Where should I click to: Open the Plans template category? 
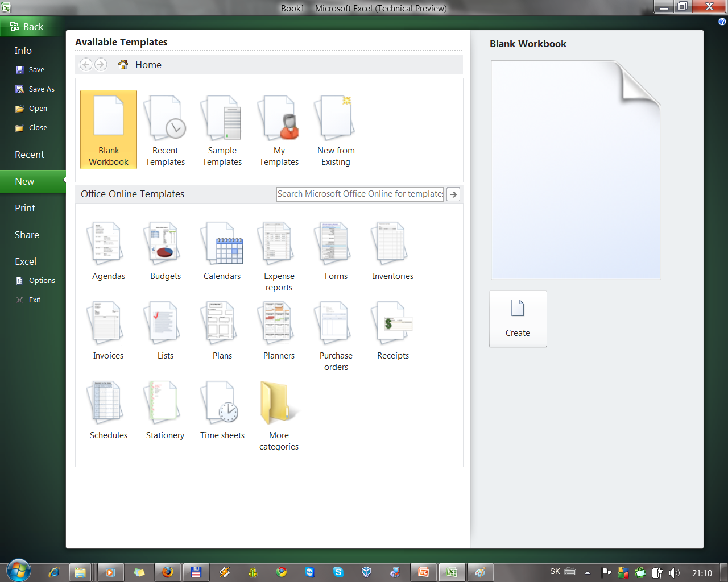tap(222, 331)
